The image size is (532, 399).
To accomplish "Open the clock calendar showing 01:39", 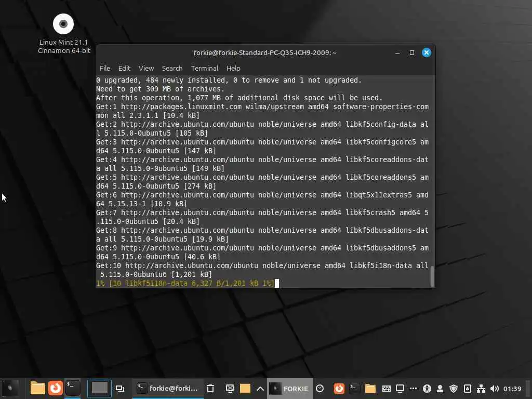I will click(512, 389).
